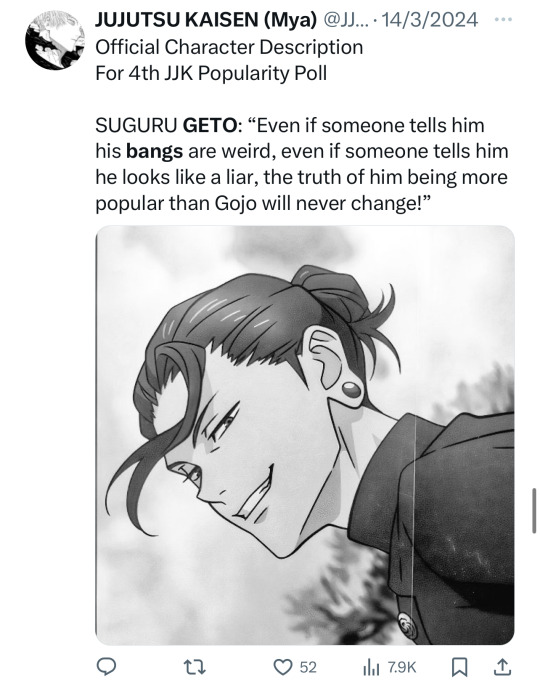Share the tweet via the upload arrow icon
This screenshot has width=540, height=688.
(502, 667)
